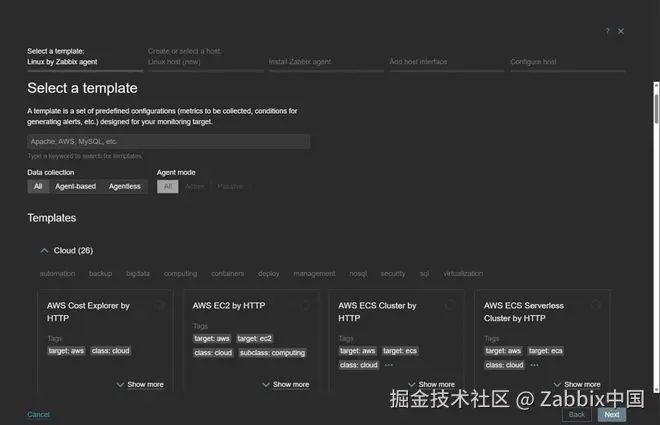Screen dimensions: 660x425
Task: Expand hidden tags on AWS ECS Cluster card
Action: pyautogui.click(x=389, y=365)
